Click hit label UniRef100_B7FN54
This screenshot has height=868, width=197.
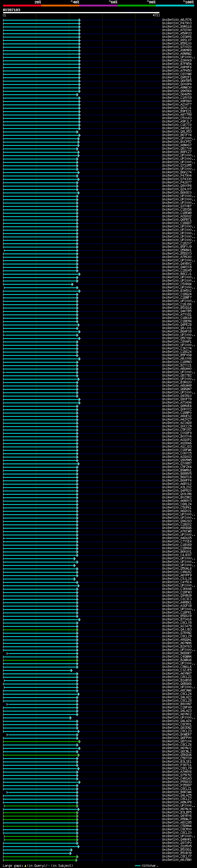177,64
